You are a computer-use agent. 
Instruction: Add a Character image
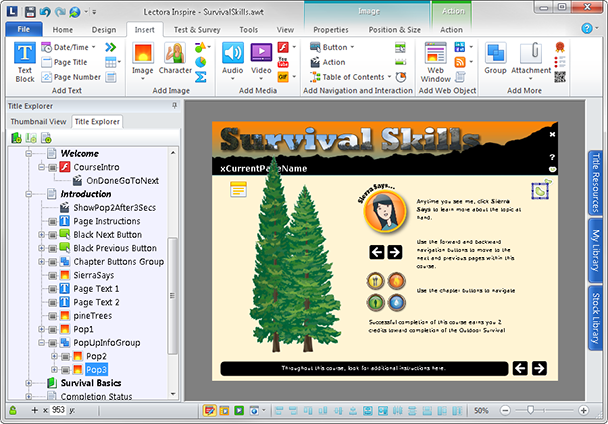click(175, 58)
